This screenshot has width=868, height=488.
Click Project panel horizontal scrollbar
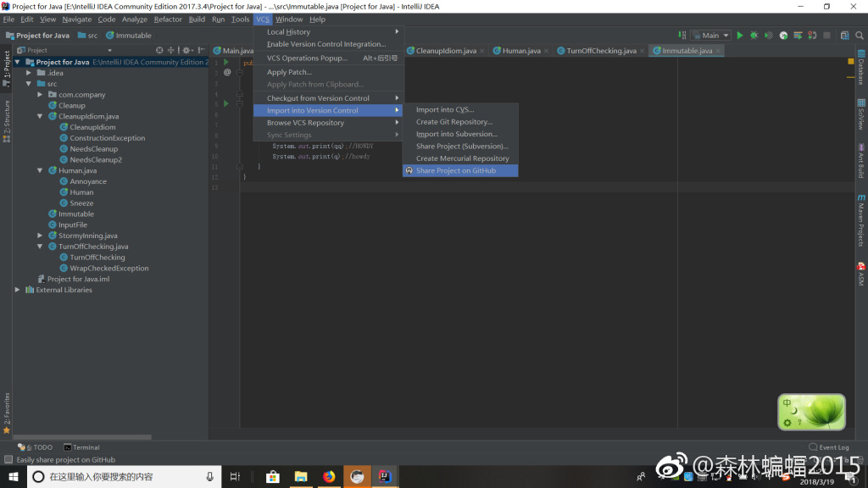pos(82,437)
